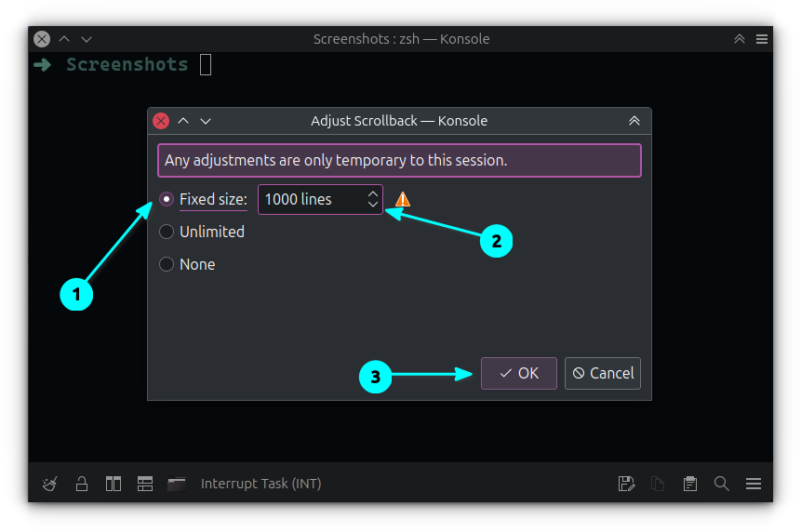This screenshot has width=801, height=532.
Task: Click the copy icon in the toolbar
Action: [658, 484]
